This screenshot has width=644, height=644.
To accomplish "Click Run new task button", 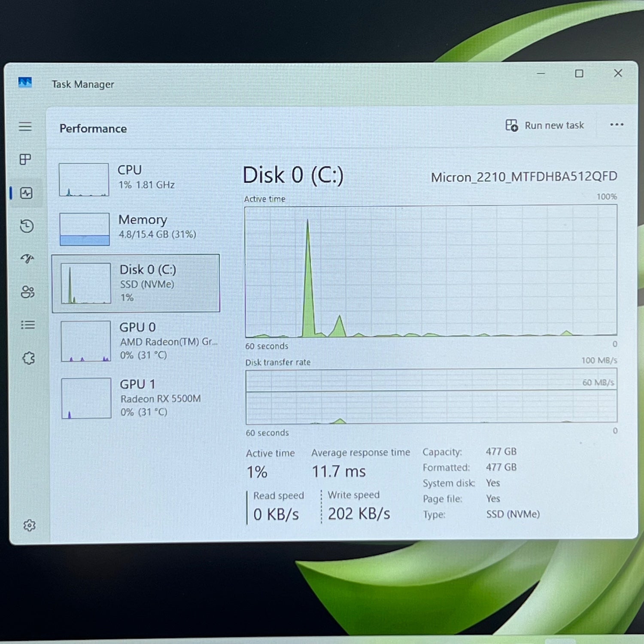I will (x=544, y=125).
